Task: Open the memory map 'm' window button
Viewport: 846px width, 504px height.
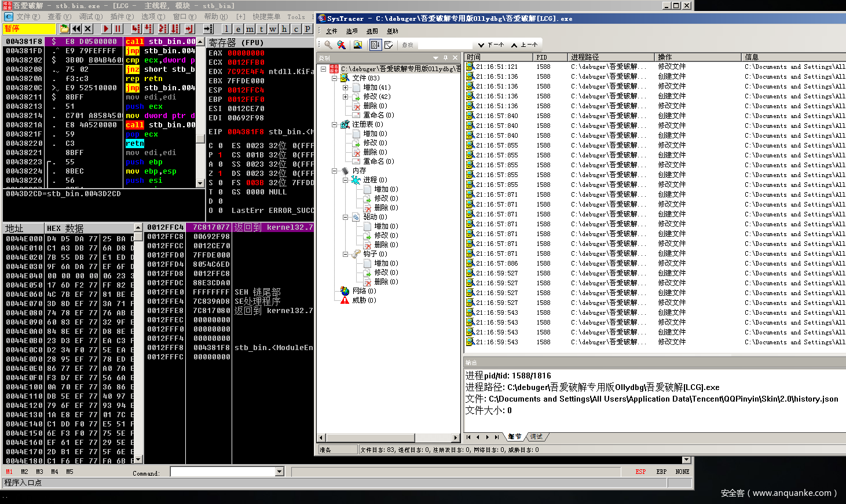Action: 250,28
